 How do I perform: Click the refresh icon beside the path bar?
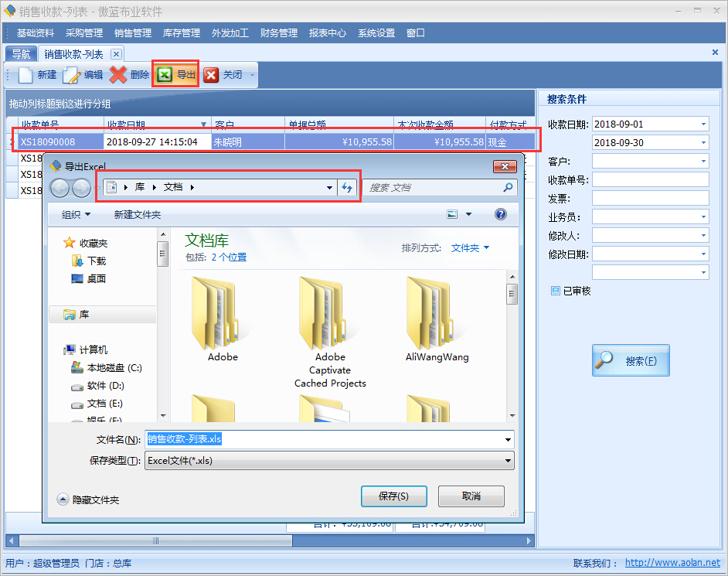click(x=348, y=188)
